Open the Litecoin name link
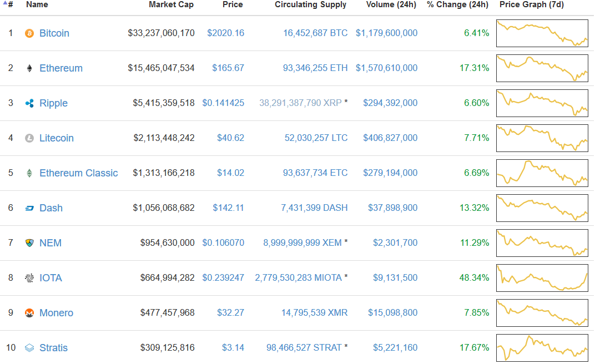595x364 pixels. pos(57,138)
